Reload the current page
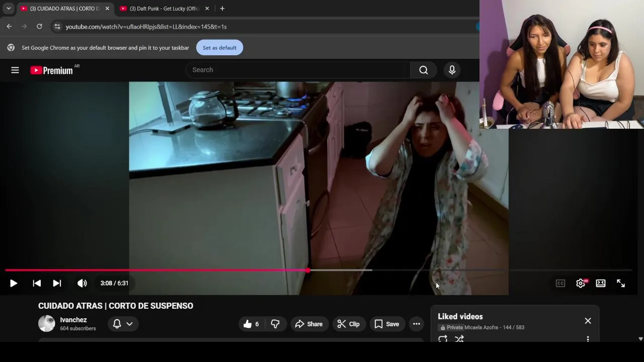 coord(39,27)
